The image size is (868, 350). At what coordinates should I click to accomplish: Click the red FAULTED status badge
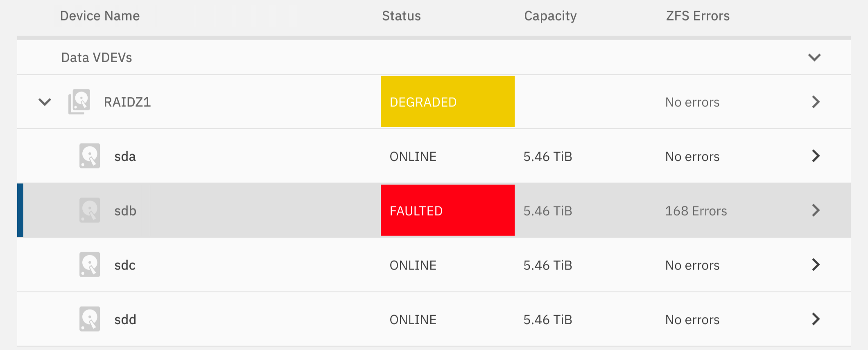coord(448,210)
